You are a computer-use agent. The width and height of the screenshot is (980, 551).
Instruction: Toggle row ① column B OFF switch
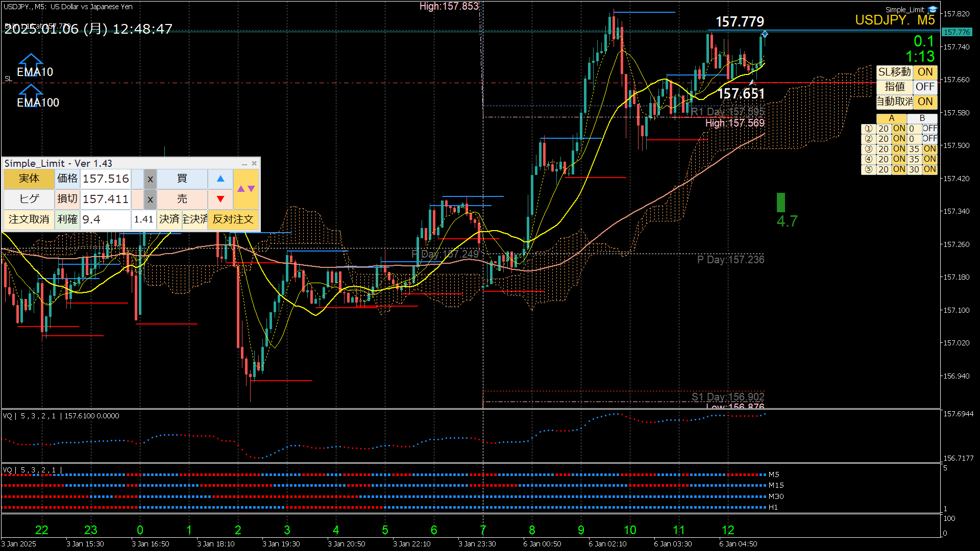pos(929,129)
